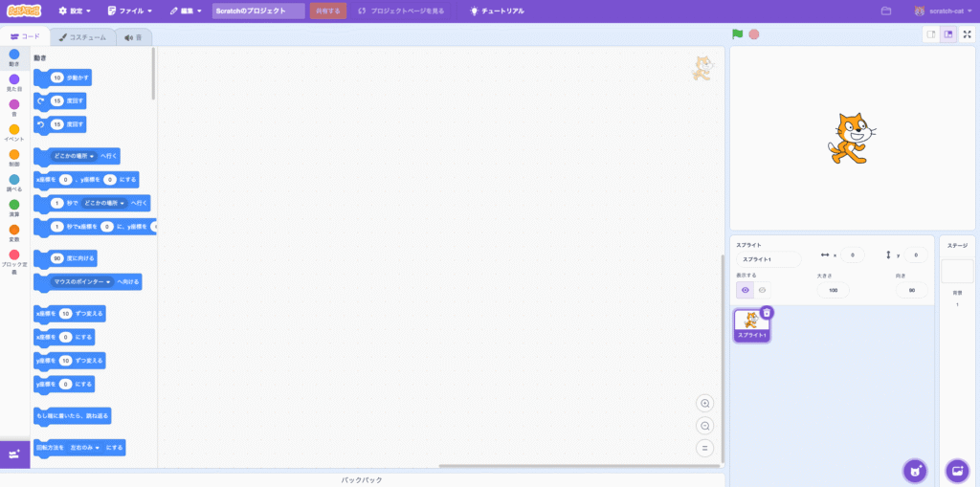Enter full screen stage mode
The height and width of the screenshot is (487, 980).
[x=967, y=34]
